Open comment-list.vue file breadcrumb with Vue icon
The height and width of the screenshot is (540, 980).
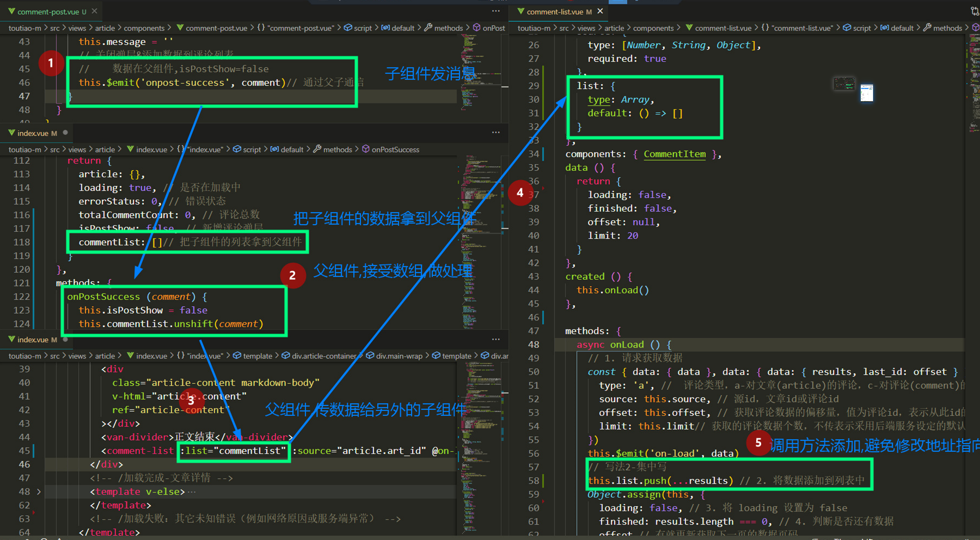click(x=719, y=28)
